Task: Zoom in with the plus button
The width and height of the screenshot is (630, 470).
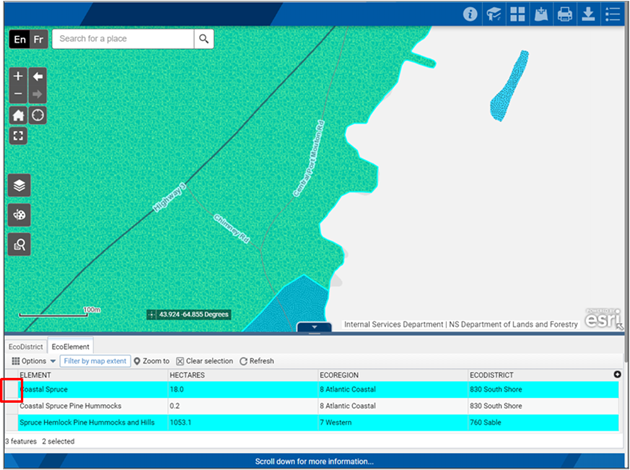Action: 18,76
